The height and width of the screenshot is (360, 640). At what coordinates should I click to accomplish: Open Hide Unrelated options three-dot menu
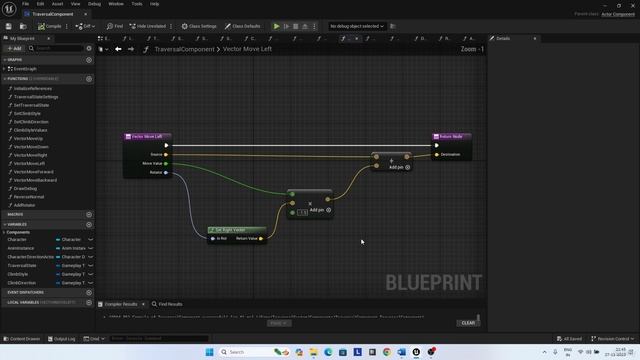(171, 26)
